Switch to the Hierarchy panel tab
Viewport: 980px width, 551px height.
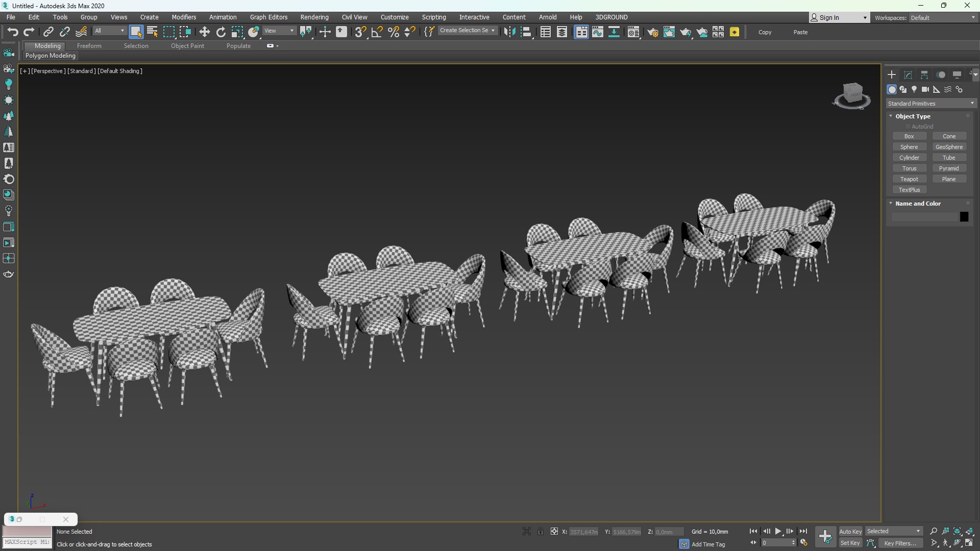pyautogui.click(x=924, y=74)
